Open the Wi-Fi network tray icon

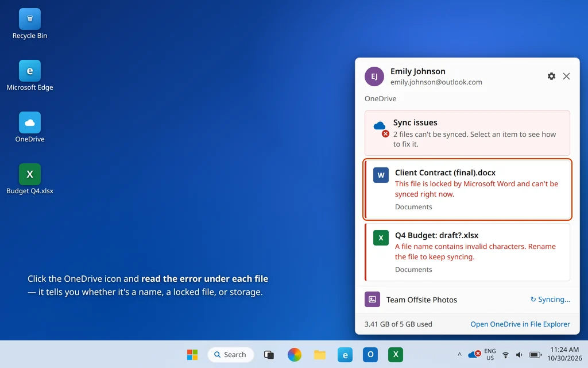click(505, 355)
